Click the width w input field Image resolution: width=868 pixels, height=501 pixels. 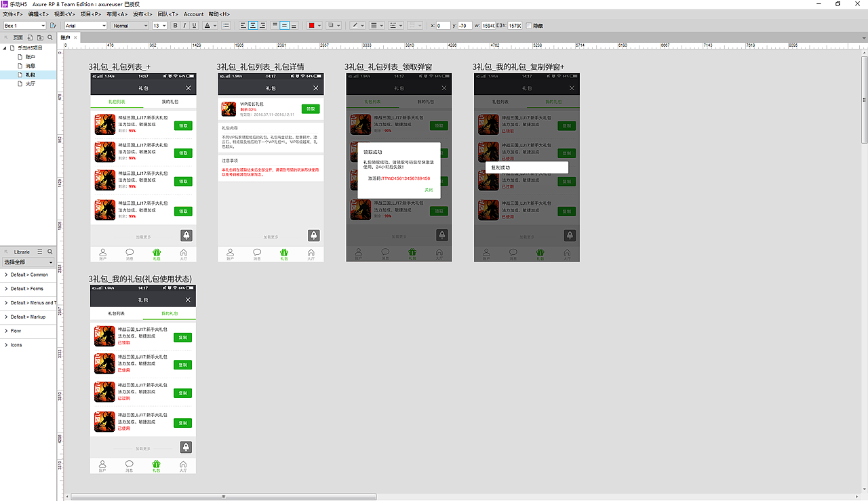(x=488, y=26)
